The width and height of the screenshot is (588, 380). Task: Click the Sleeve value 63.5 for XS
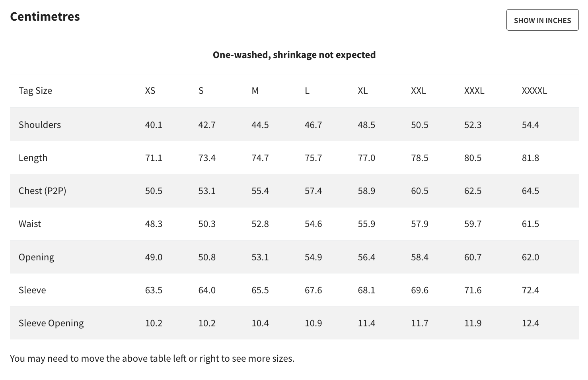pos(154,290)
